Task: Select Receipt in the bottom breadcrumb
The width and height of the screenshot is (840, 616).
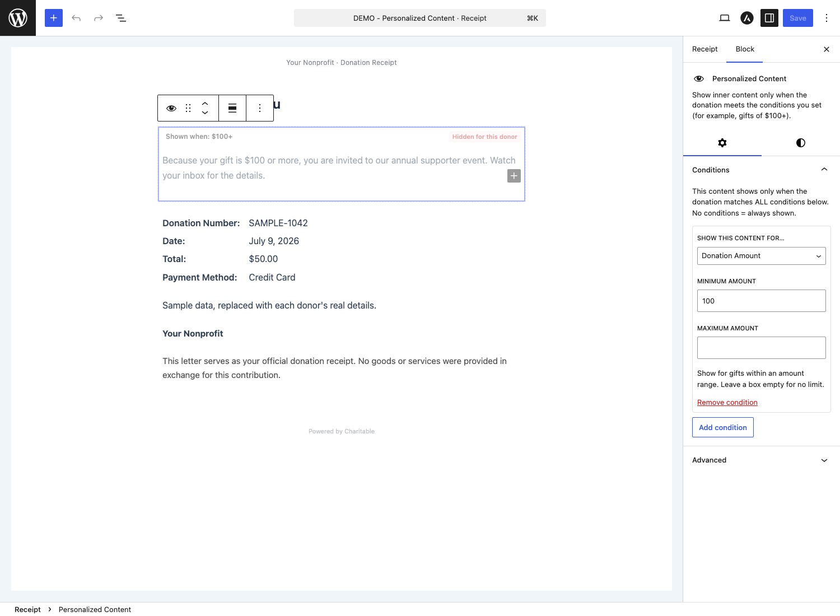Action: pyautogui.click(x=27, y=609)
